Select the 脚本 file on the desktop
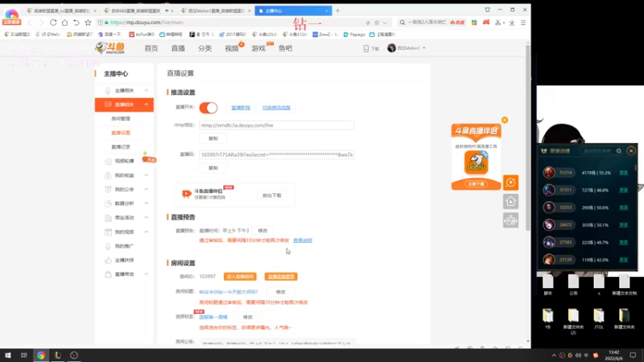 (x=548, y=285)
